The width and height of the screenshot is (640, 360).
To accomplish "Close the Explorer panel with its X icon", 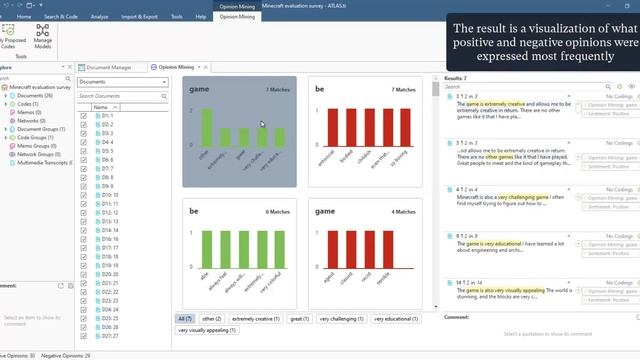I will (70, 67).
